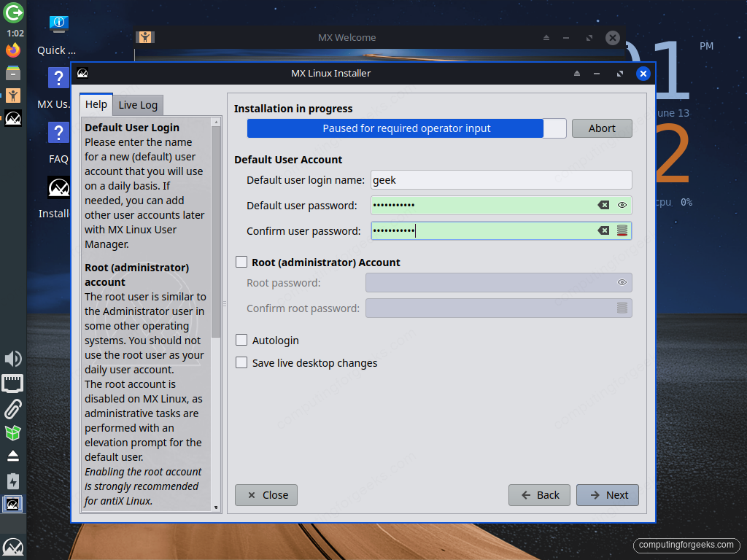Minimize the MX Welcome window
747x560 pixels.
[566, 38]
